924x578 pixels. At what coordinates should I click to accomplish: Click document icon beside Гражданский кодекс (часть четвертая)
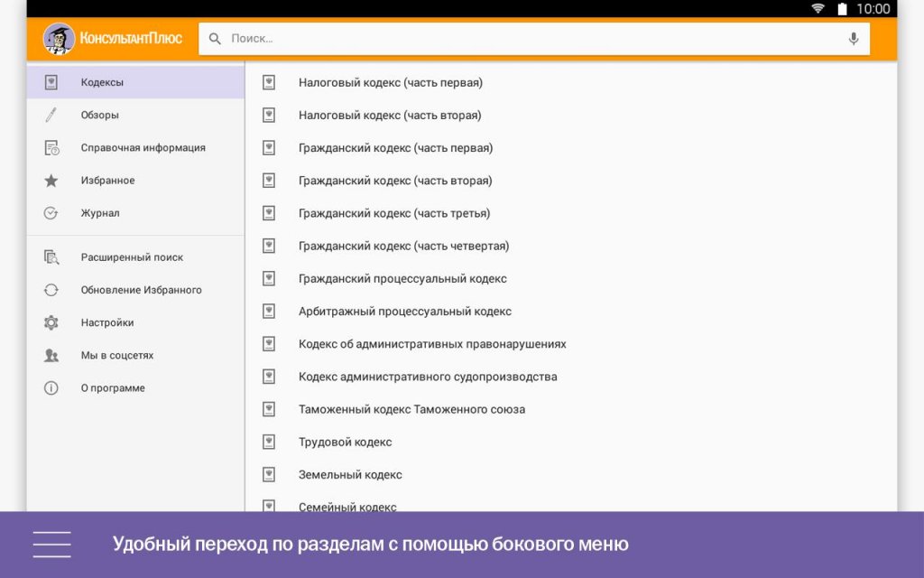coord(269,246)
